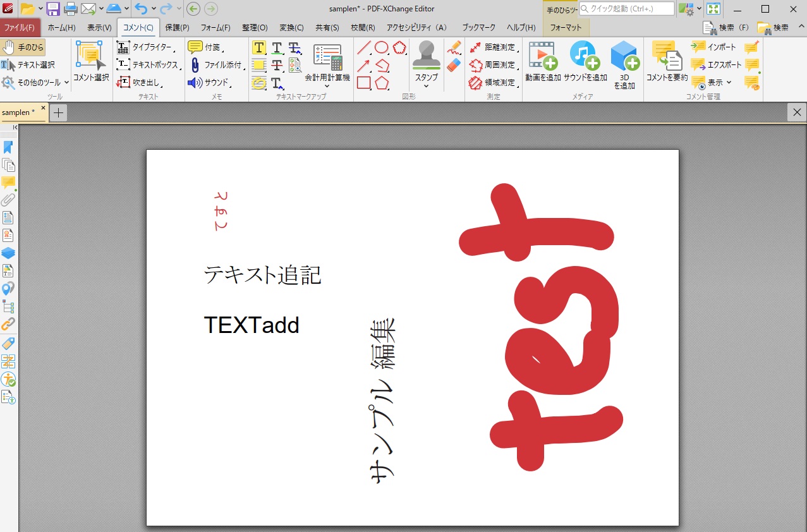Click the Import (インポート) comments button
This screenshot has width=807, height=532.
pos(714,47)
